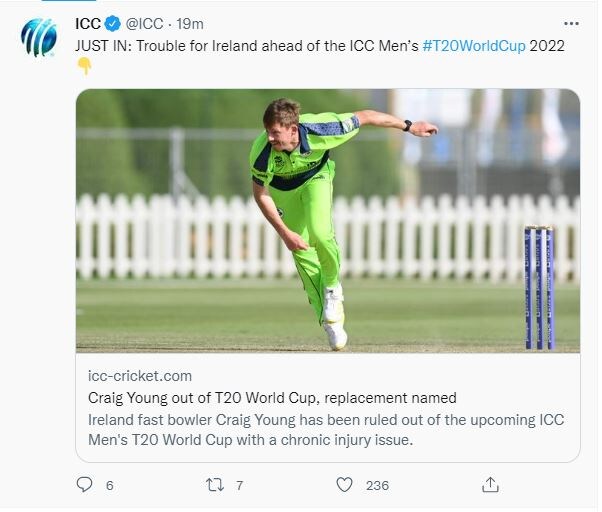Open the three-dot more options menu
This screenshot has height=512, width=602.
(x=571, y=24)
